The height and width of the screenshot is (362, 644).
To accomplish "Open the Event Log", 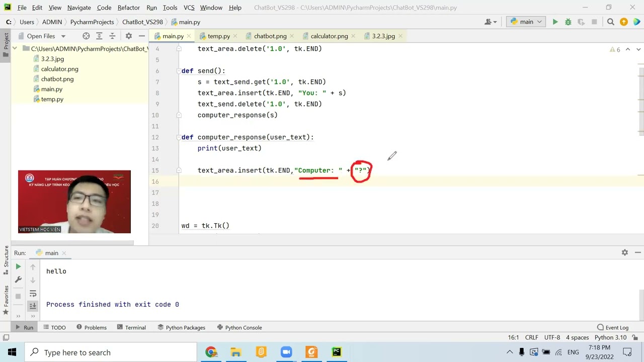I will 612,327.
